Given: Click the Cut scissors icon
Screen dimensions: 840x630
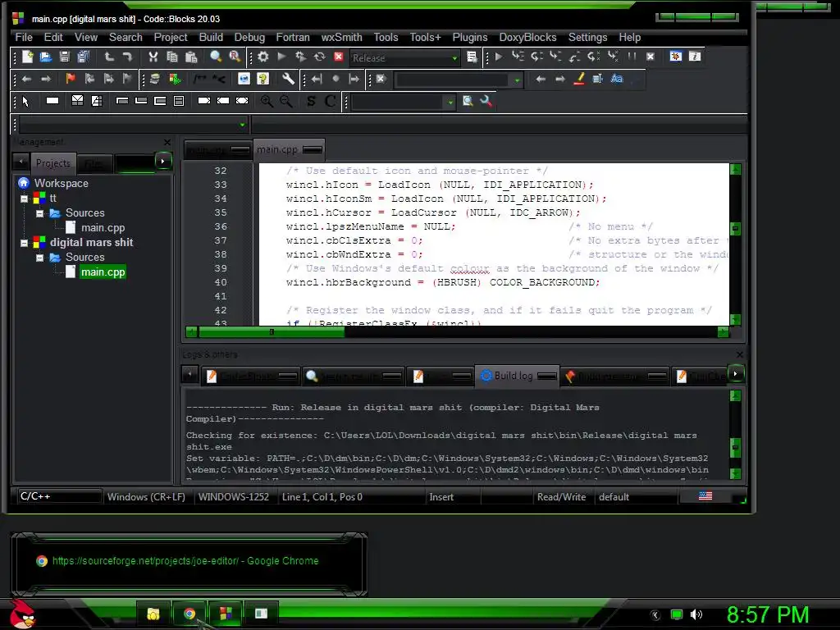Looking at the screenshot, I should pyautogui.click(x=153, y=57).
